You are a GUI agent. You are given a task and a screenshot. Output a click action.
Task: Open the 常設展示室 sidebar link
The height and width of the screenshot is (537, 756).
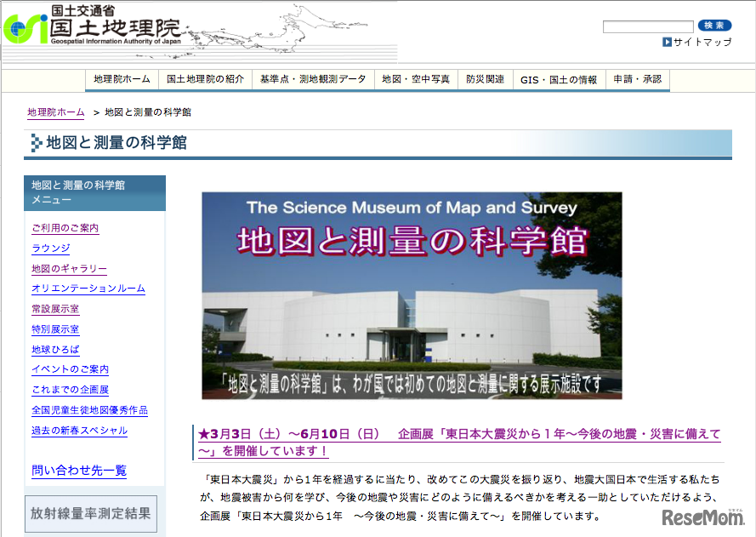click(x=54, y=309)
